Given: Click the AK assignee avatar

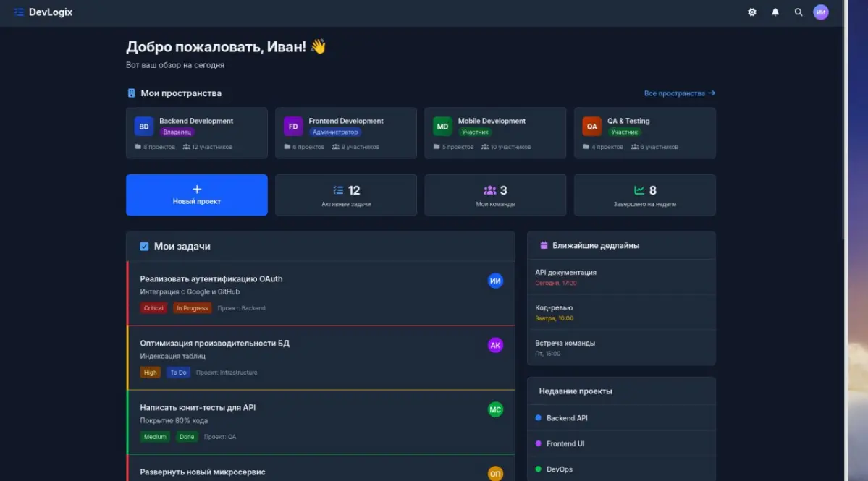Looking at the screenshot, I should [495, 345].
